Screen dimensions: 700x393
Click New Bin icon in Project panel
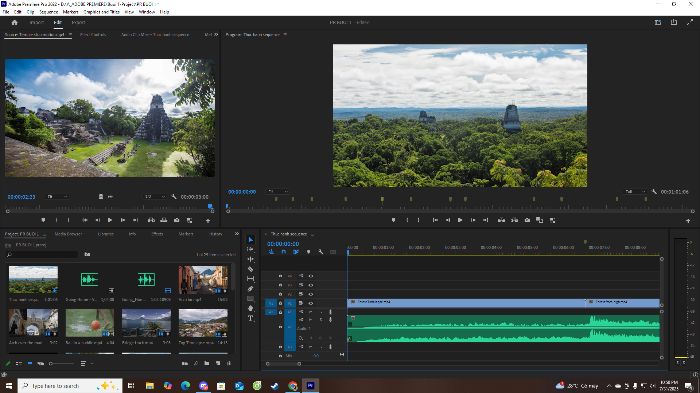click(207, 364)
